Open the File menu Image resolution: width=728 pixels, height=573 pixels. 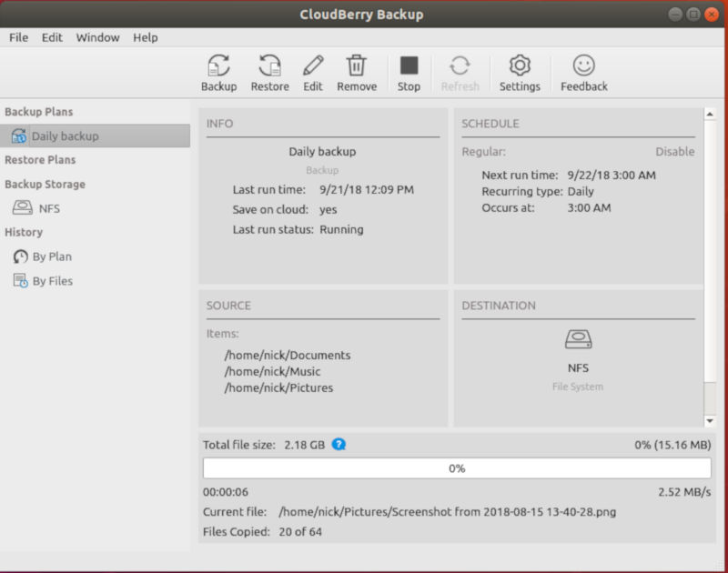[x=18, y=37]
